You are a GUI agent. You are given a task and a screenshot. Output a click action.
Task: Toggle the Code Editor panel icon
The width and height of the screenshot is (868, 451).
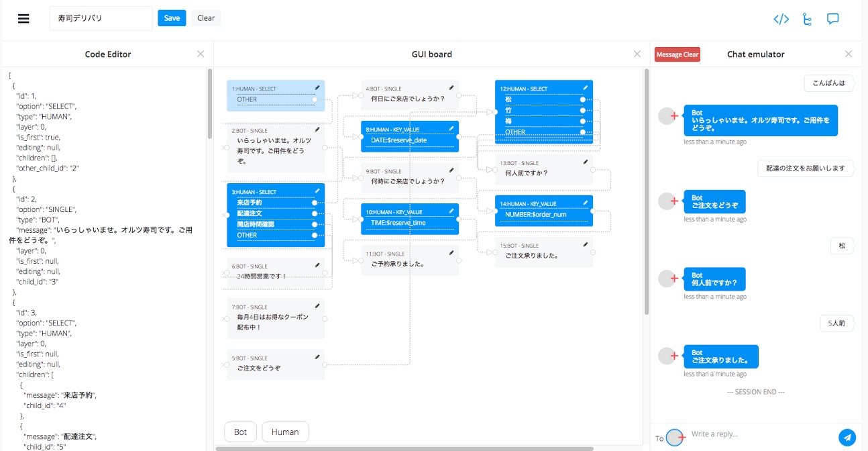781,19
